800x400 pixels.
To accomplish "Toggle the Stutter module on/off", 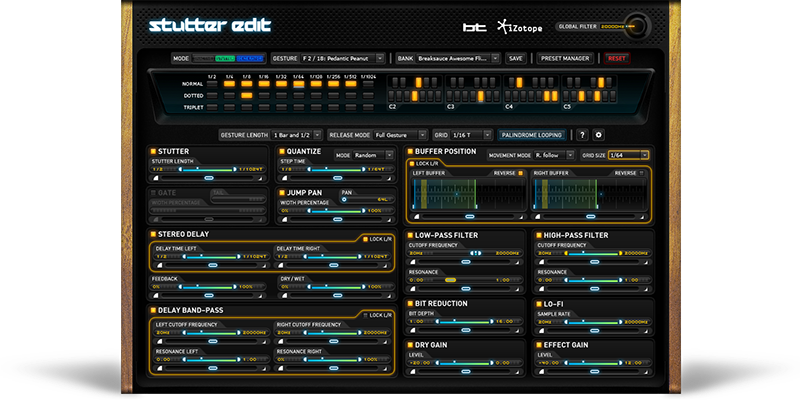I will [153, 152].
